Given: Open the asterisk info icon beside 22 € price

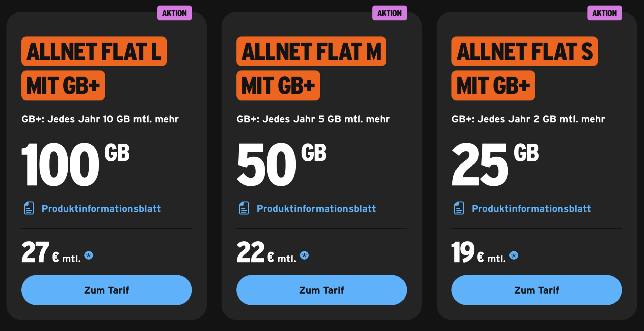Looking at the screenshot, I should [x=304, y=255].
